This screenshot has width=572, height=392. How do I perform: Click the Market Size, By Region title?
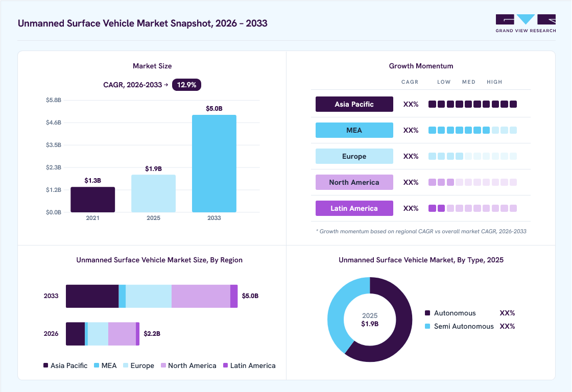(x=159, y=260)
